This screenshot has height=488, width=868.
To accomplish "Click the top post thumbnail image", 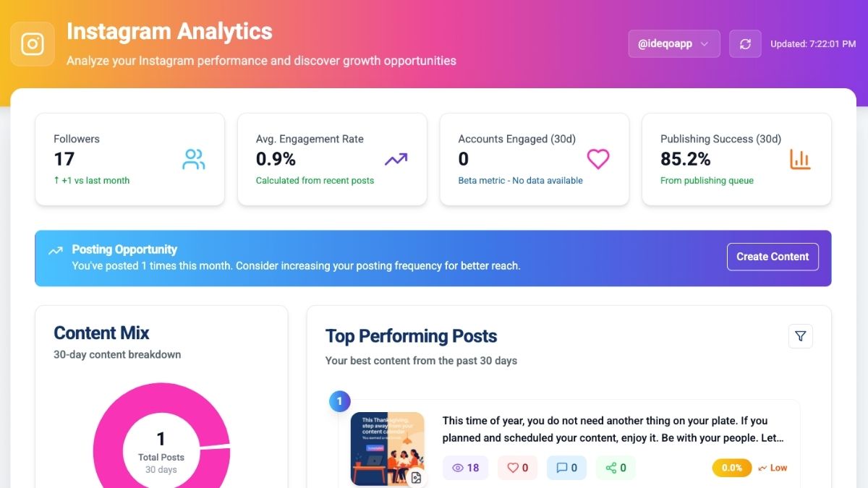I will (x=388, y=448).
